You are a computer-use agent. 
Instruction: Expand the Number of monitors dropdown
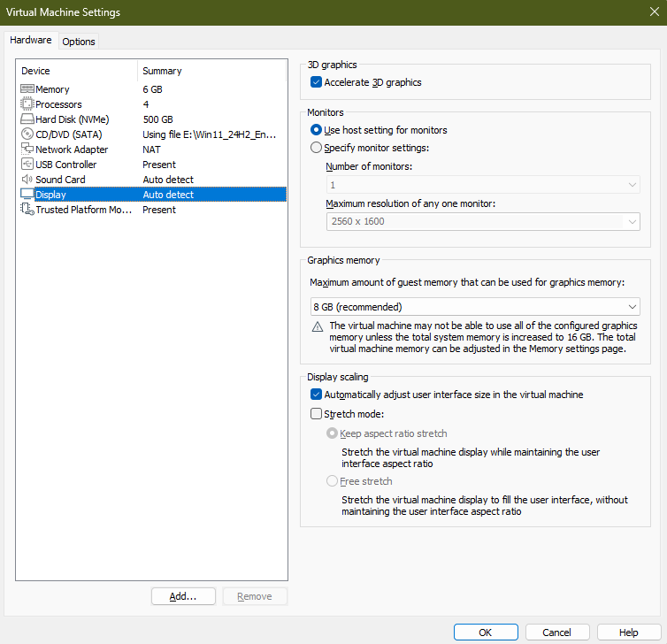click(482, 185)
